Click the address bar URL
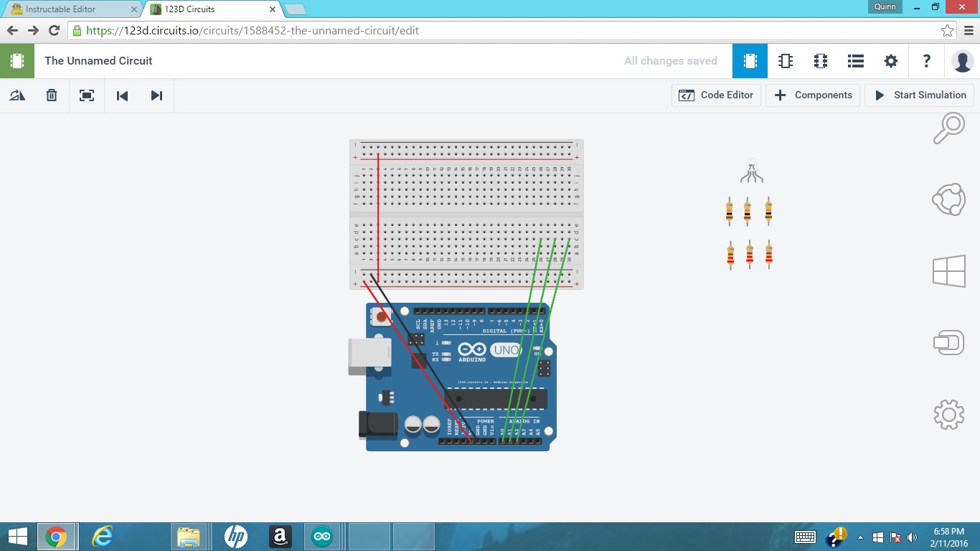 (x=253, y=31)
